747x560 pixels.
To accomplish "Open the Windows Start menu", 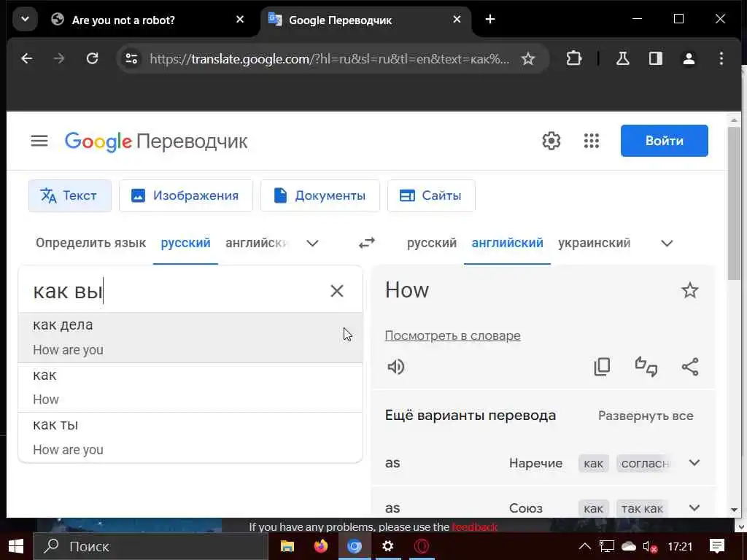I will pos(16,546).
